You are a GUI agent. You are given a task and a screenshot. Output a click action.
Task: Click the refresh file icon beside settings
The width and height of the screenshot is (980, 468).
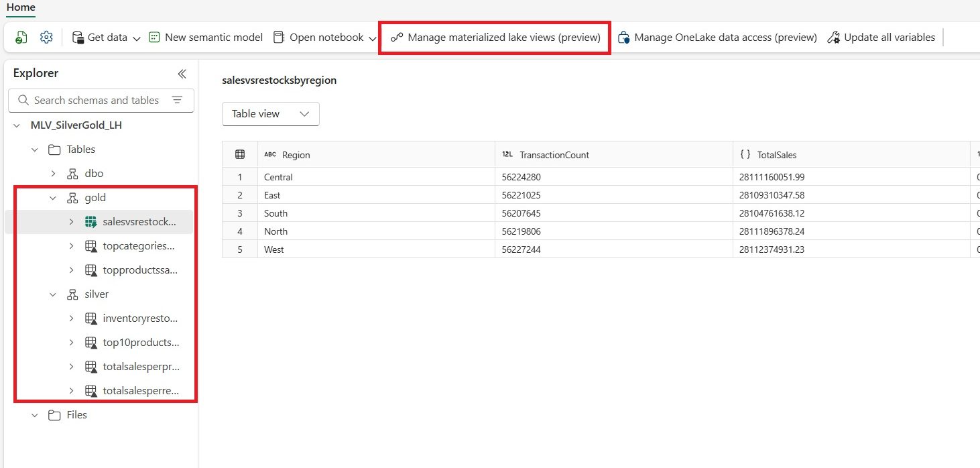(x=21, y=37)
